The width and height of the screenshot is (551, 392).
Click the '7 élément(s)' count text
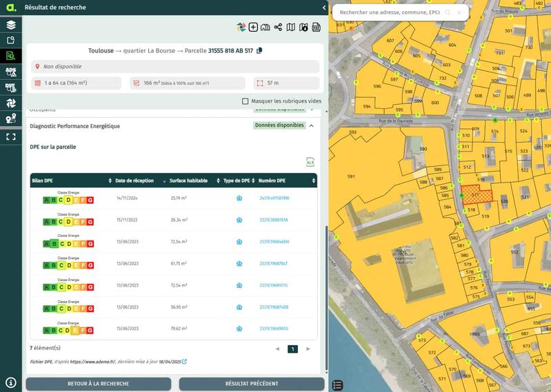(45, 348)
